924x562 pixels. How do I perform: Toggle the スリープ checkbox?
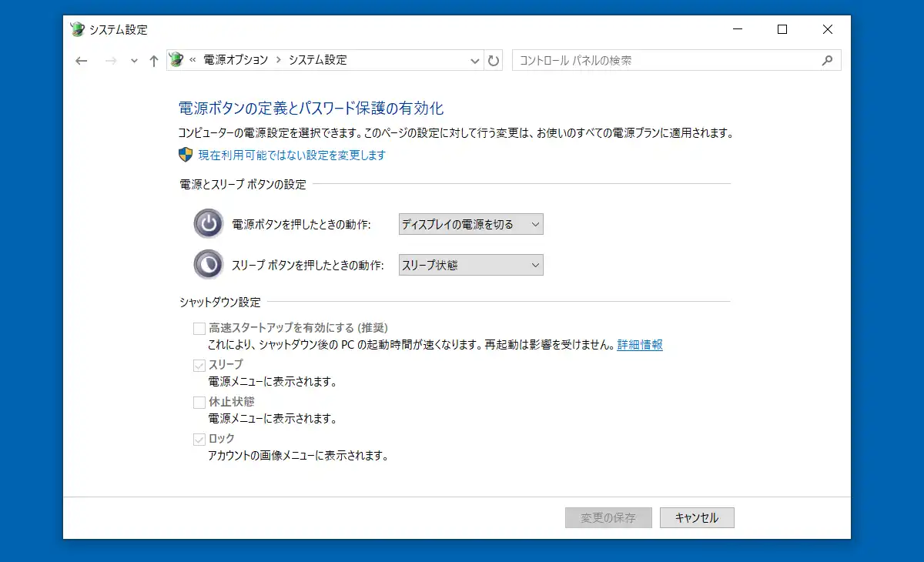tap(199, 365)
